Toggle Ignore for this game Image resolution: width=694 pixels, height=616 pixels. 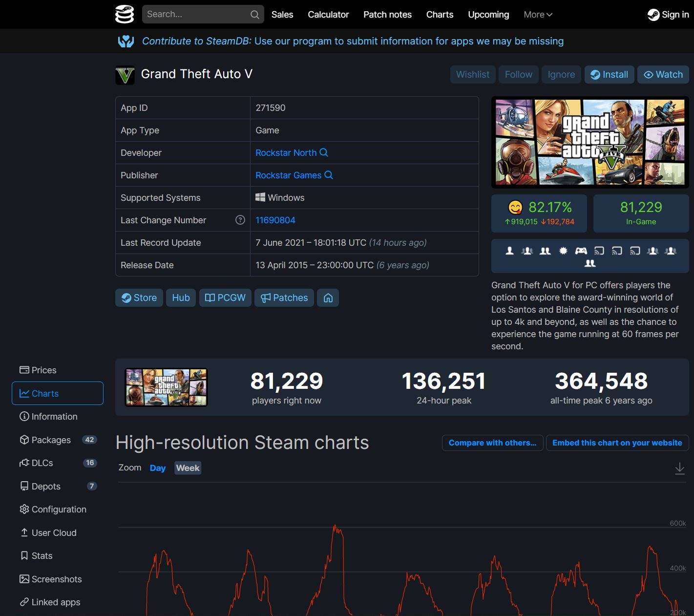click(x=561, y=75)
